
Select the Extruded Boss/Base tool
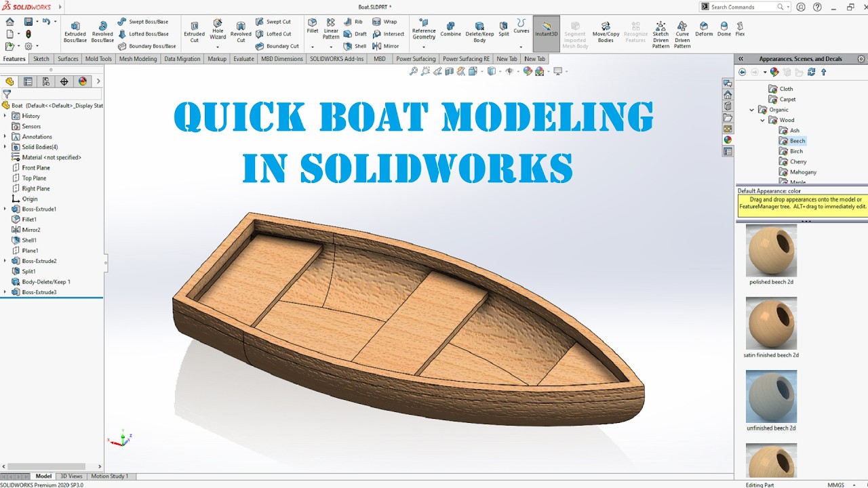click(x=75, y=32)
